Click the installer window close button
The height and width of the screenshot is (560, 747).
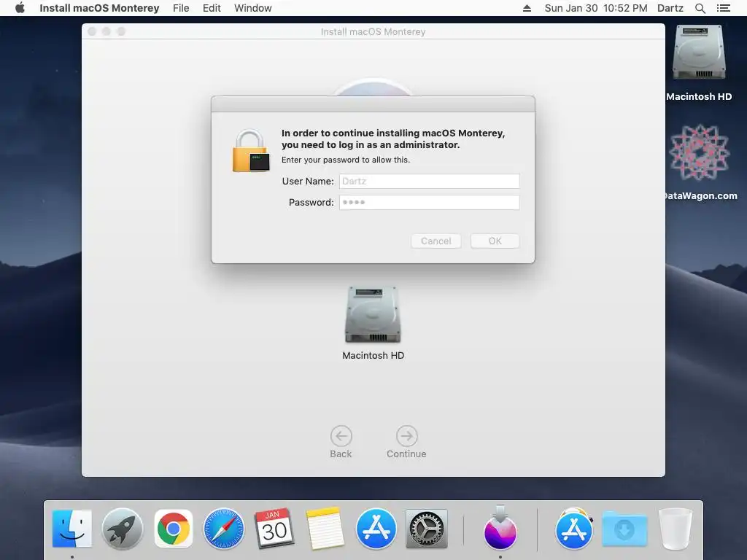point(92,31)
